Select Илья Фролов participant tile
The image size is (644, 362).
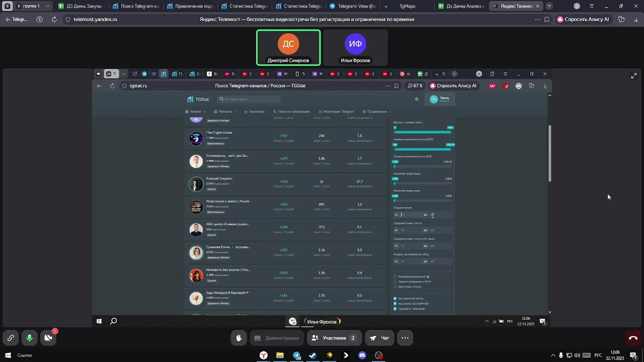pos(355,48)
